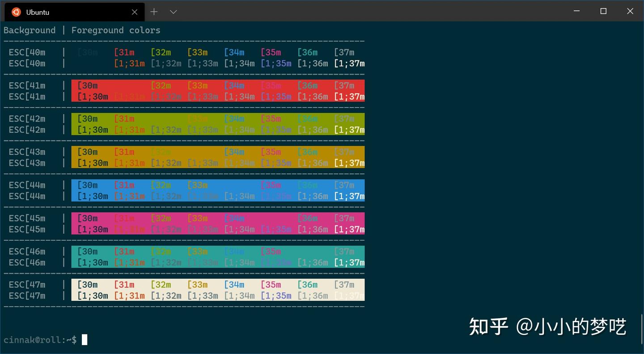The width and height of the screenshot is (644, 354).
Task: Minimize the terminal window
Action: click(576, 11)
